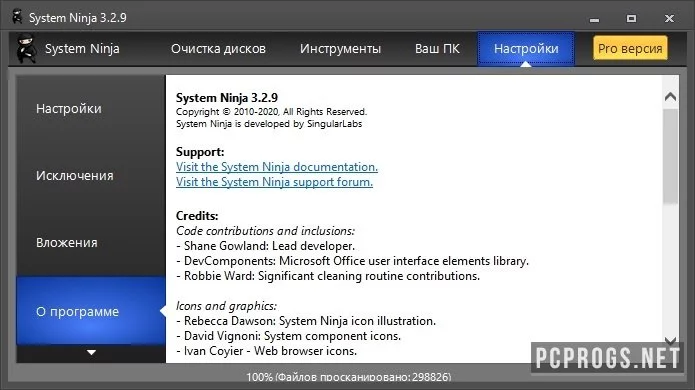Minimize the System Ninja window

(x=594, y=19)
